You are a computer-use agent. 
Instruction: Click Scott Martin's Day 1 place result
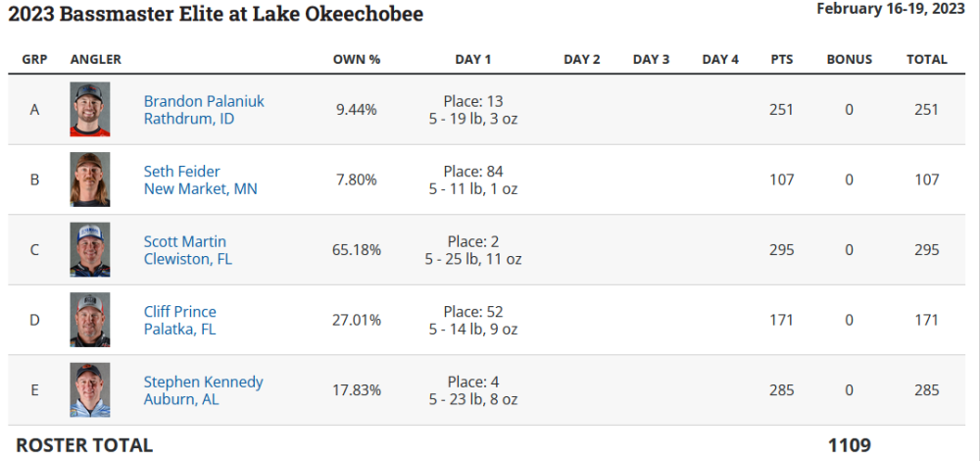473,241
